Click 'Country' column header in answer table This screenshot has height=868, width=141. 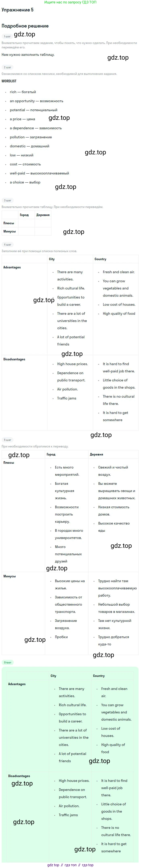pyautogui.click(x=99, y=676)
